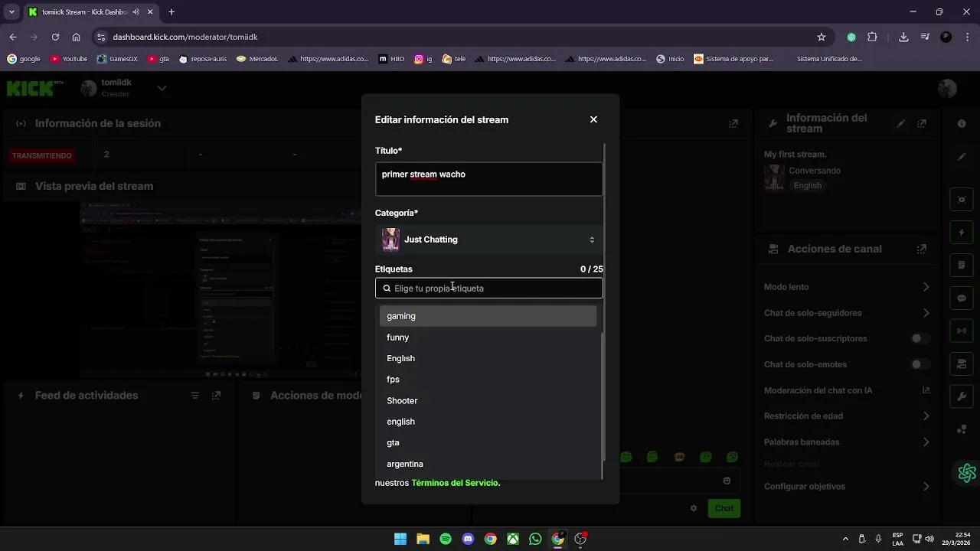Expand Restricción de edad chevron
Screen dimensions: 980x551
point(926,416)
